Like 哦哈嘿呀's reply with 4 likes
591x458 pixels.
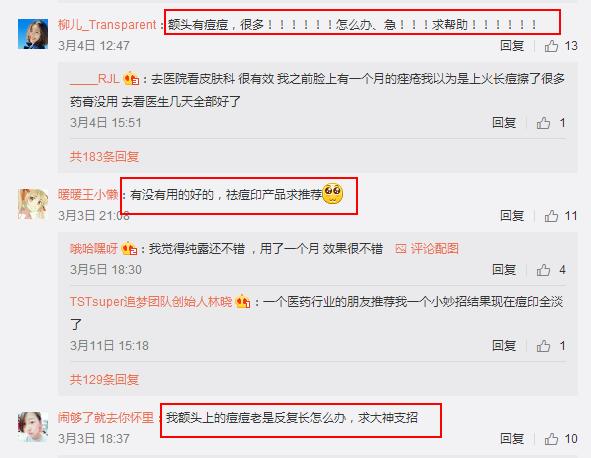(x=543, y=270)
